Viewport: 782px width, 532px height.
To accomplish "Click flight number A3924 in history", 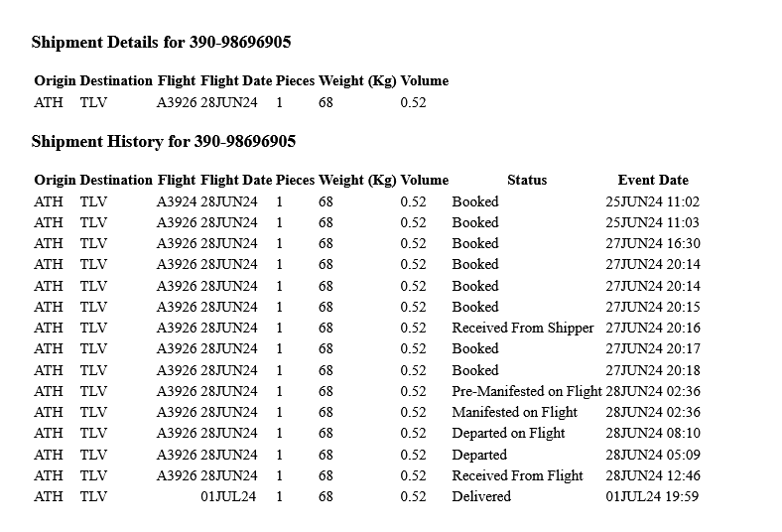I will pyautogui.click(x=177, y=201).
